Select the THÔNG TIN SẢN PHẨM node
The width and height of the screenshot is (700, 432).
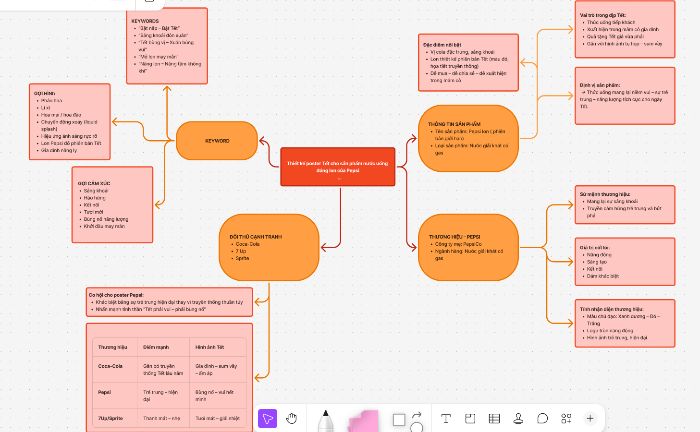[x=468, y=138]
